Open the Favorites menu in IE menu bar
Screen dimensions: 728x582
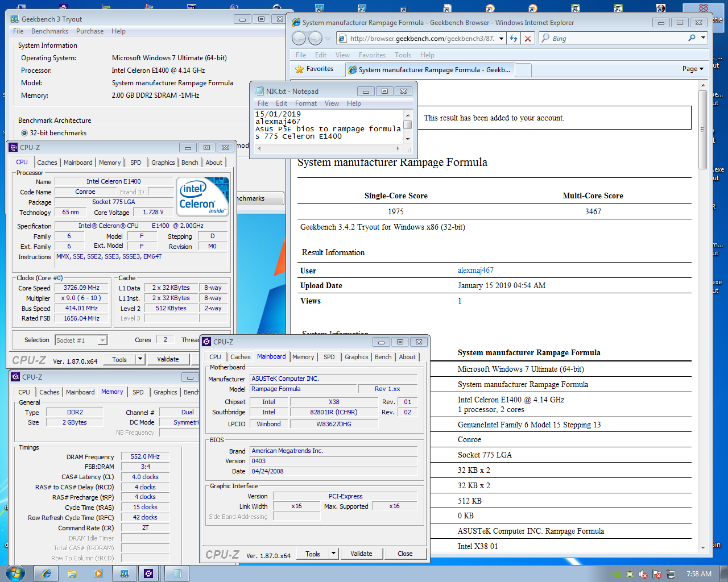pos(372,55)
